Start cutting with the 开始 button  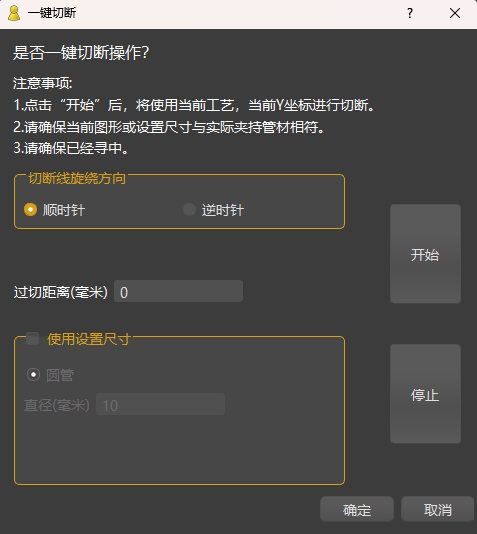[x=425, y=254]
